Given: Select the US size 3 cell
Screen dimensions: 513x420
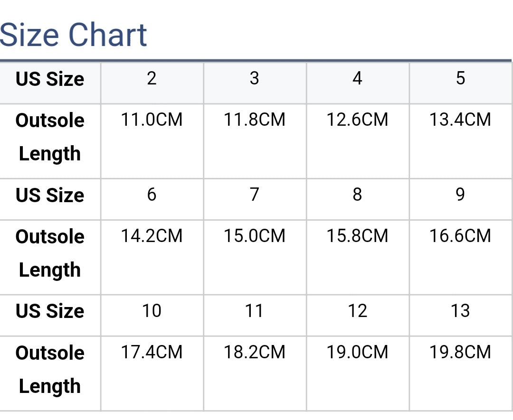Looking at the screenshot, I should pos(255,78).
